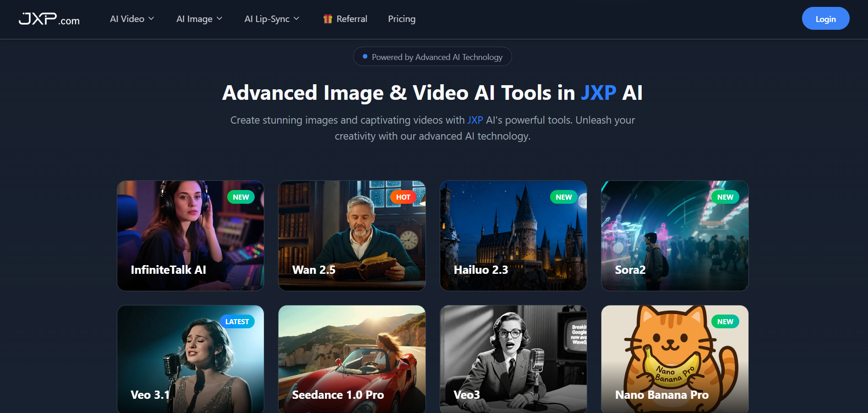Open the Seedance 1.0 Pro card
Screen dimensions: 868x413
pyautogui.click(x=352, y=359)
